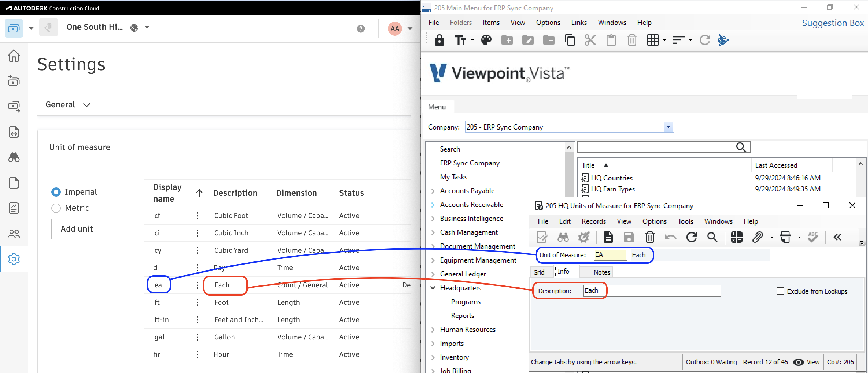Viewport: 868px width, 373px height.
Task: Collapse the Headquarters tree node
Action: click(433, 288)
